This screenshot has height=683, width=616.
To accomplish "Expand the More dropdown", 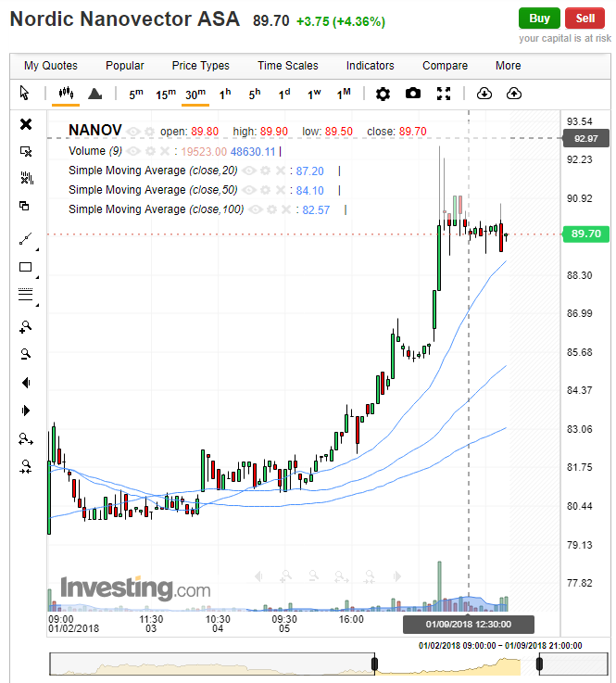I will click(x=508, y=66).
